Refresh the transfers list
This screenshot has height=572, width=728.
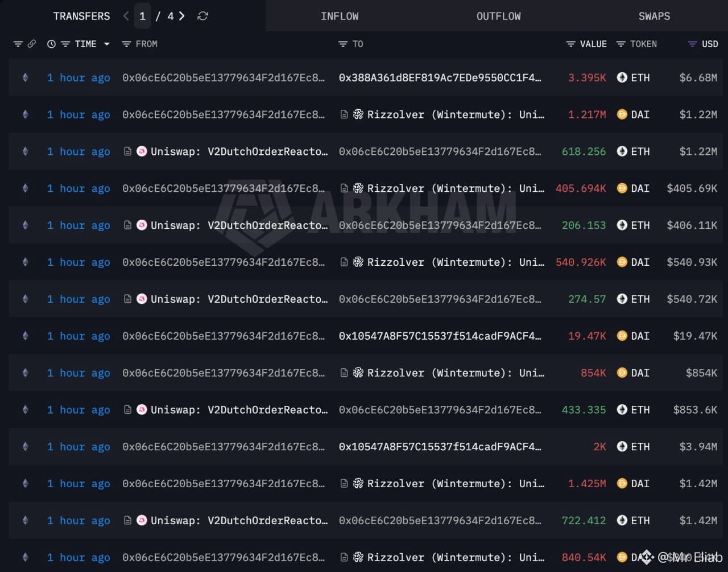click(202, 16)
